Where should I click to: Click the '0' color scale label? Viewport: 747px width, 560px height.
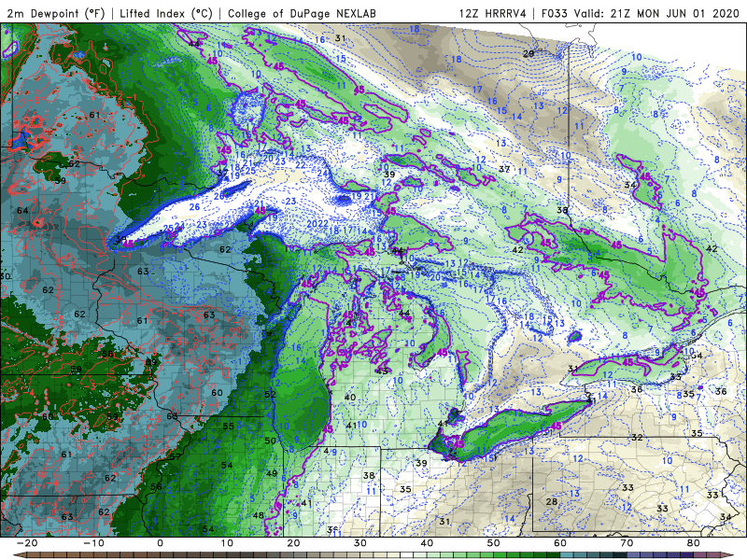160,543
